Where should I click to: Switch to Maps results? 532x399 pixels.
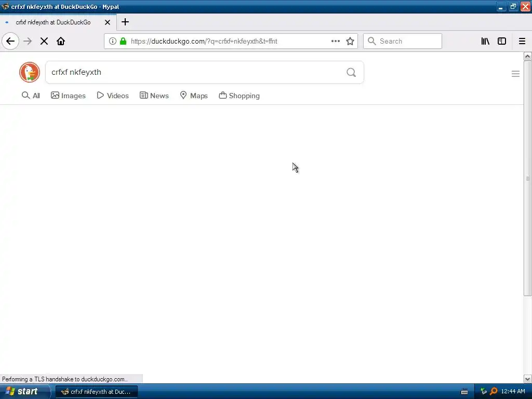[x=194, y=96]
